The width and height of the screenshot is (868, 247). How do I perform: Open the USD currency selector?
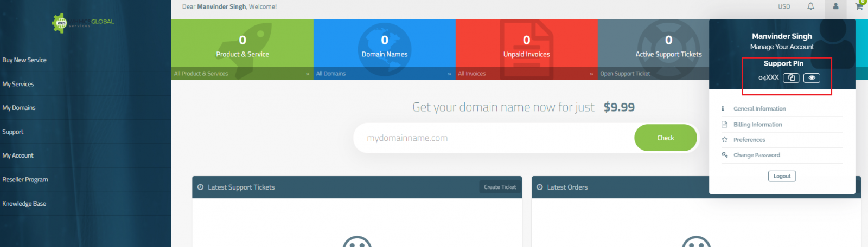(x=784, y=6)
